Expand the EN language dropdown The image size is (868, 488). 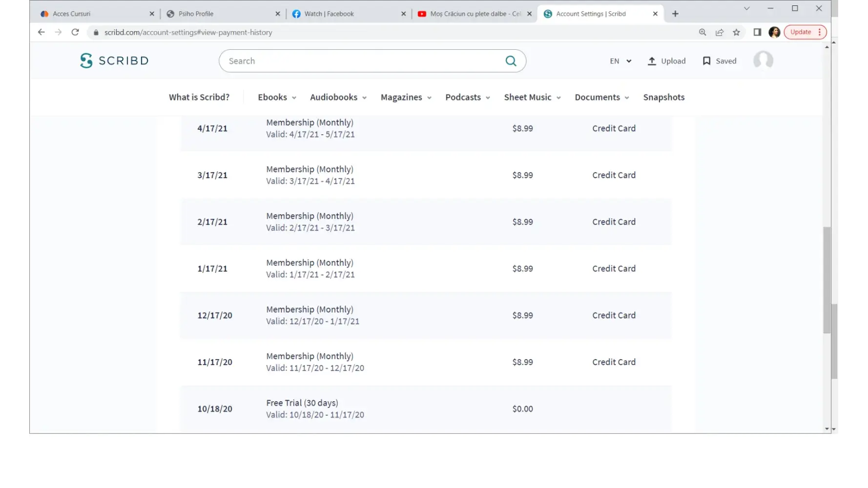tap(620, 61)
